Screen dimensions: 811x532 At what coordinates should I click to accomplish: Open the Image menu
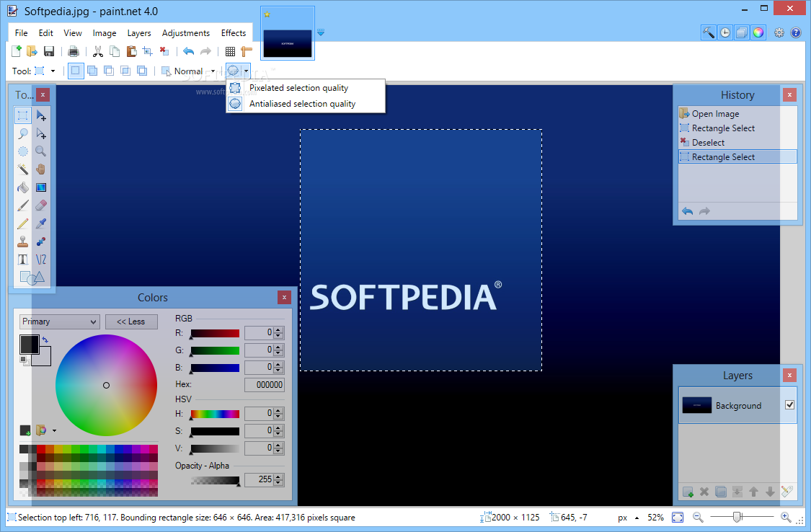105,33
